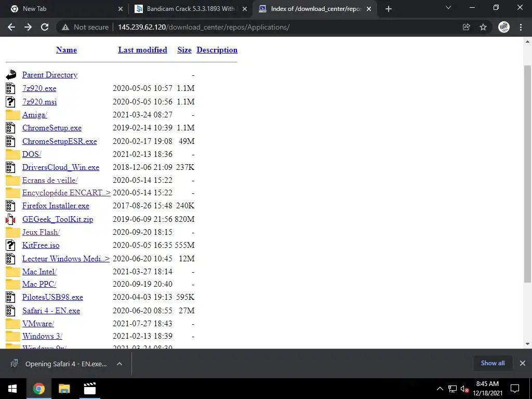Open the Parent Directory link

(x=50, y=75)
